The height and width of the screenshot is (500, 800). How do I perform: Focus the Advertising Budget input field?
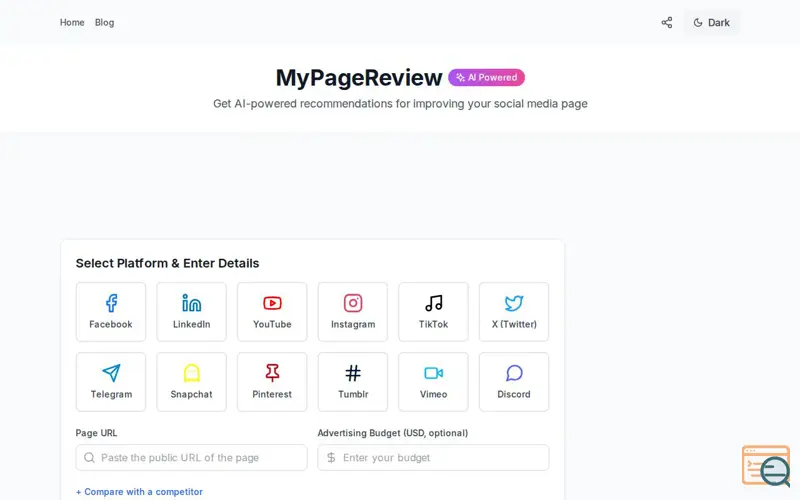(x=433, y=458)
